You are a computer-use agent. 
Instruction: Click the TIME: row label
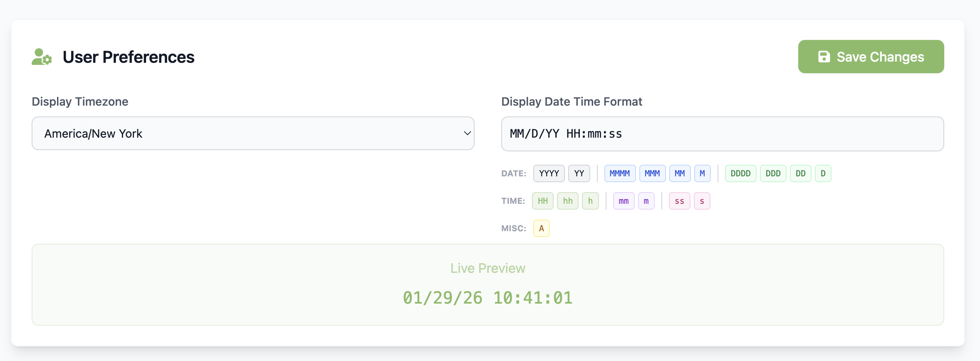tap(513, 201)
